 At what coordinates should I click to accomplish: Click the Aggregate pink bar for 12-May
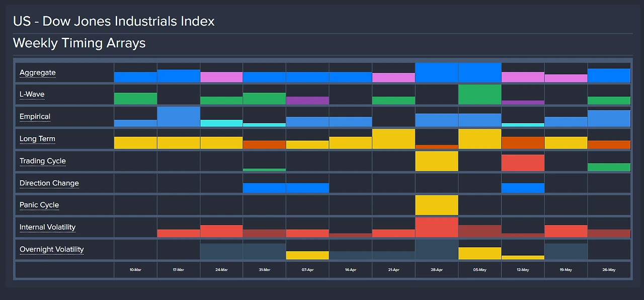click(x=523, y=77)
